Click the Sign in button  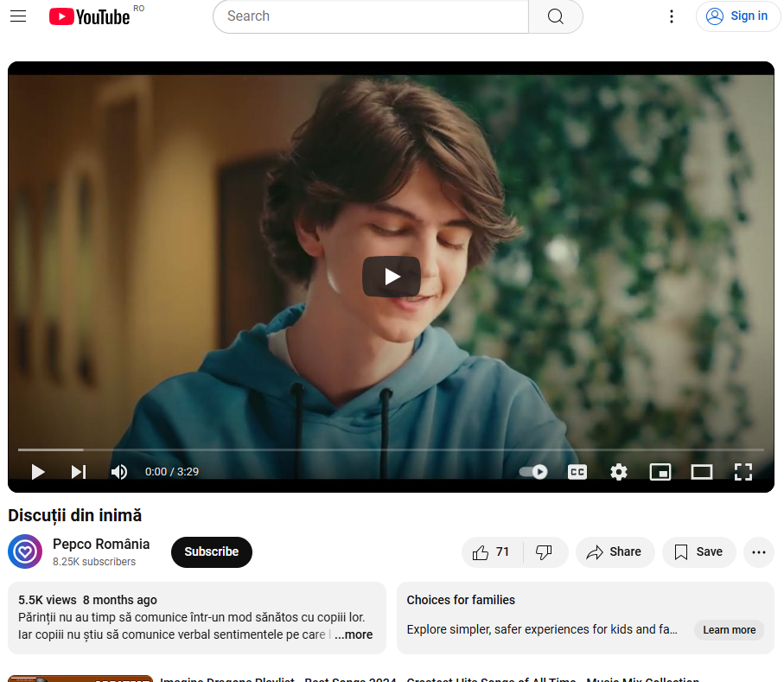pyautogui.click(x=737, y=16)
